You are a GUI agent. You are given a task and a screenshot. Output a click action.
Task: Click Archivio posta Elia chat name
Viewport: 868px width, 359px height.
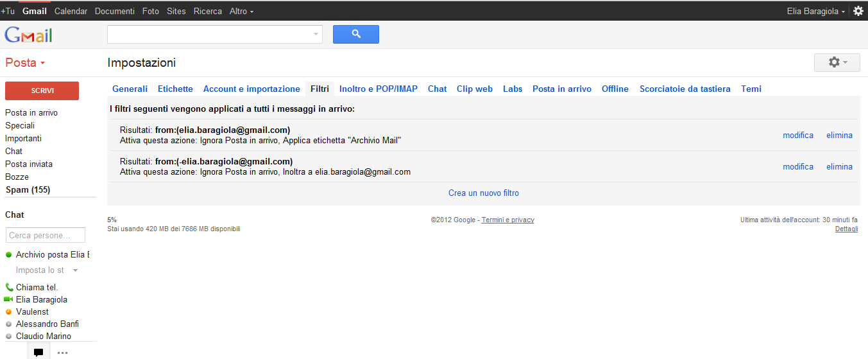pyautogui.click(x=53, y=255)
